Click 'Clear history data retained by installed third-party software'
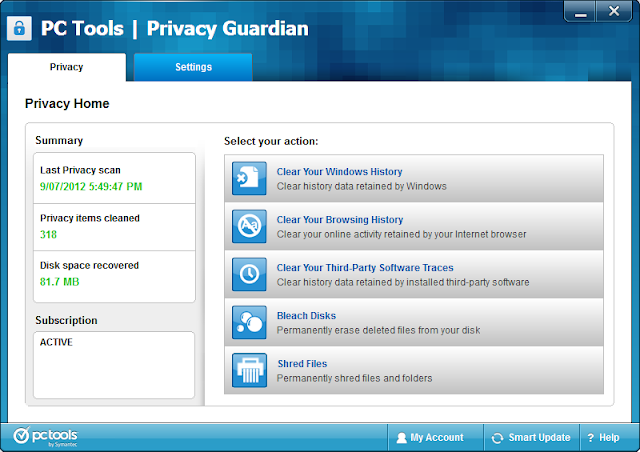The height and width of the screenshot is (452, 640). coord(403,282)
